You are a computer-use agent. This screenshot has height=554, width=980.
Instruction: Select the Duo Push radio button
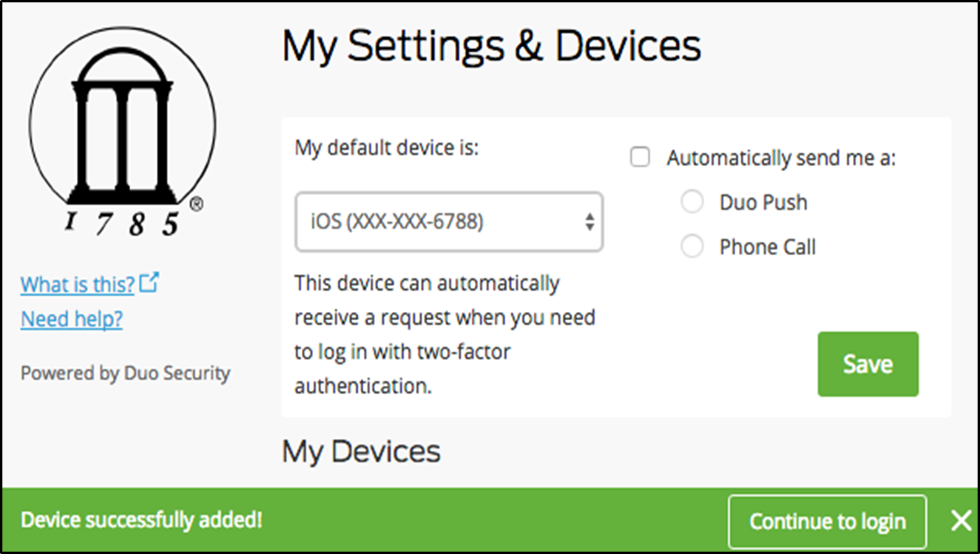click(692, 202)
